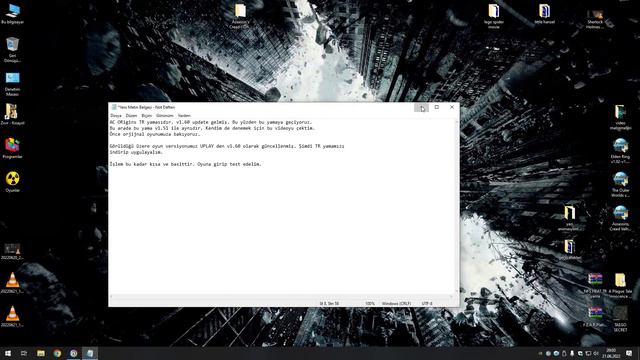Open the Dosya menu in Notepad
Viewport: 640px width, 360px height.
tap(116, 116)
